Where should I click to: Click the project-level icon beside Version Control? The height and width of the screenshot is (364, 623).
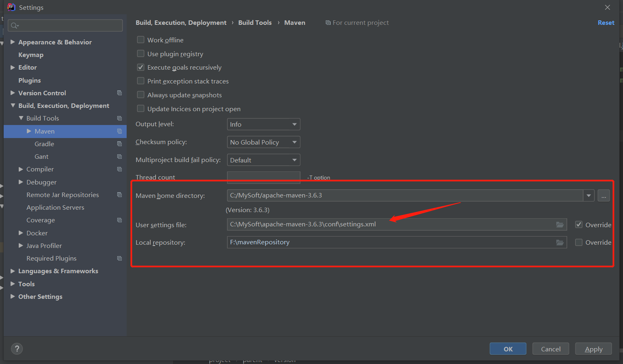119,93
